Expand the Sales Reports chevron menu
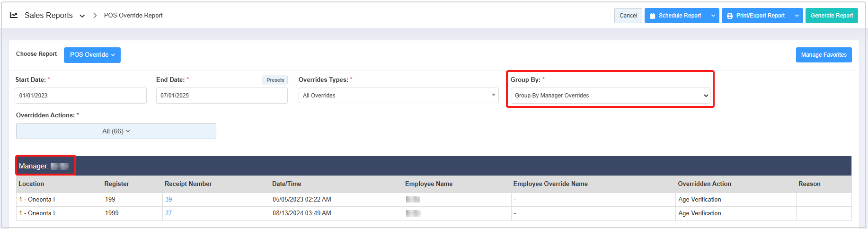 coord(82,16)
